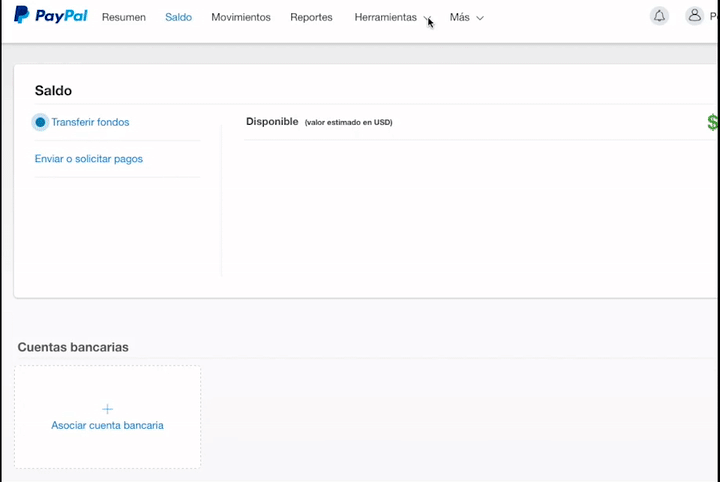Expand the Herramientas dropdown chevron
Screen dimensions: 720x482
(427, 18)
